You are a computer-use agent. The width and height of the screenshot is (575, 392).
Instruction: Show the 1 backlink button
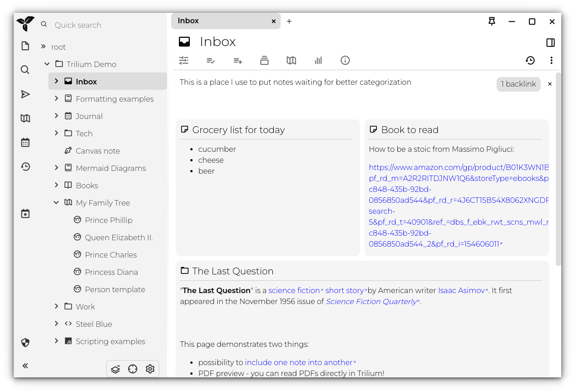(x=518, y=84)
